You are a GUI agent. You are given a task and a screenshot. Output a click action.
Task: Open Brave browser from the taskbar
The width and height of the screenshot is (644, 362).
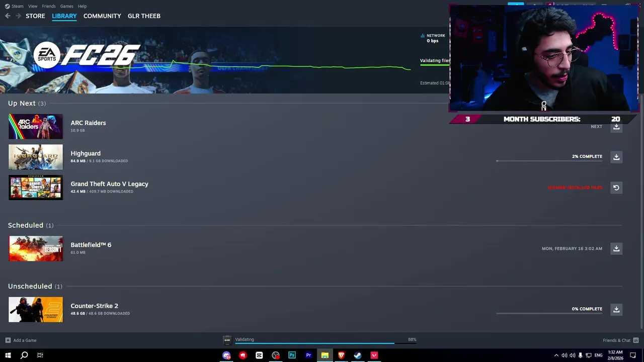point(341,355)
